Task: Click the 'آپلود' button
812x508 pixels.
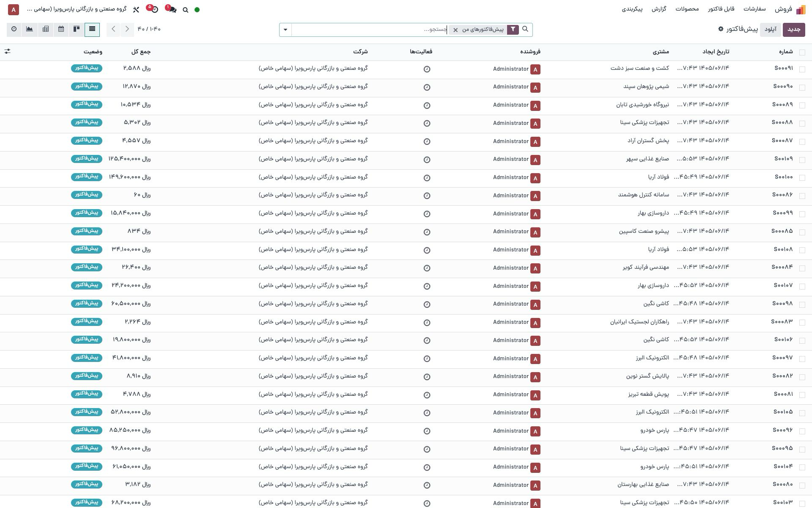Action: 770,30
